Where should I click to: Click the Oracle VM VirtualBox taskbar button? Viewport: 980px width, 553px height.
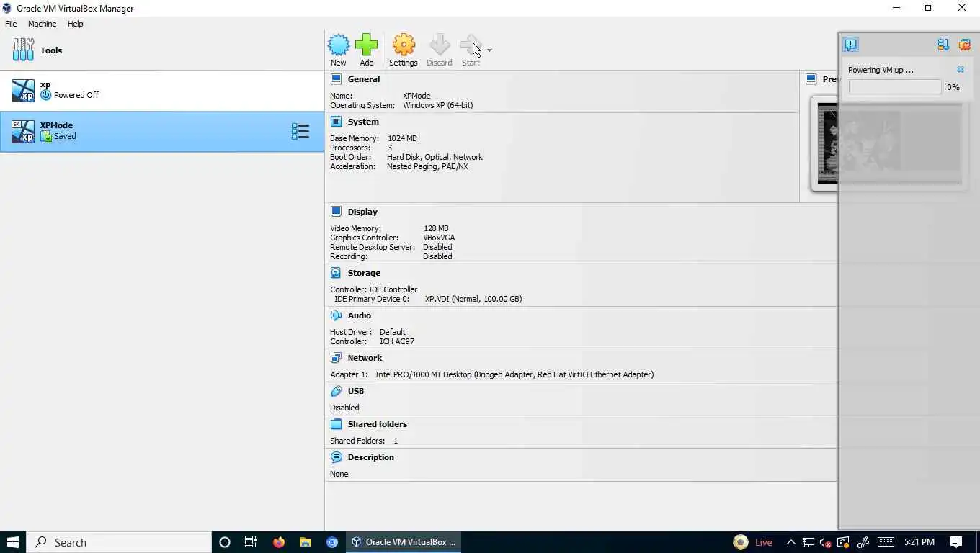(x=404, y=542)
